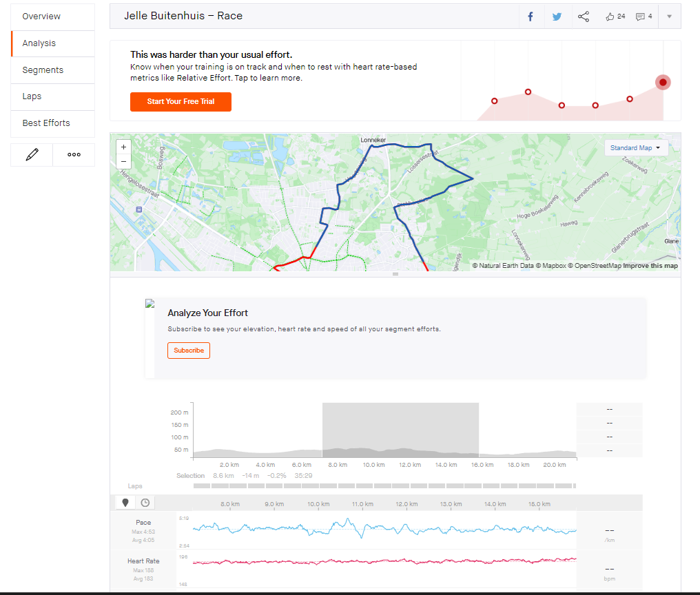
Task: Share activity on Twitter icon
Action: 557,17
